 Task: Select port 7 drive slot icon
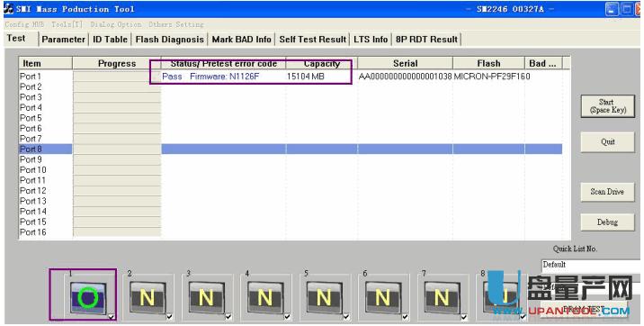point(442,297)
